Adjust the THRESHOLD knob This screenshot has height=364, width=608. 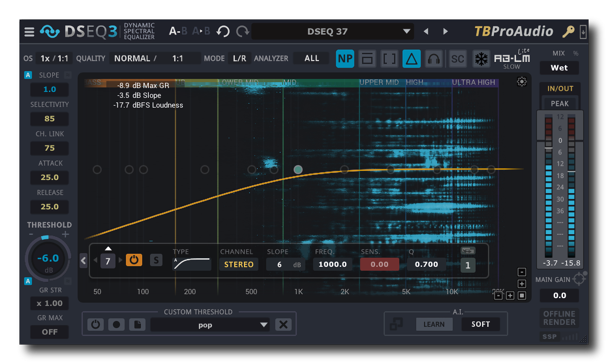pos(48,259)
